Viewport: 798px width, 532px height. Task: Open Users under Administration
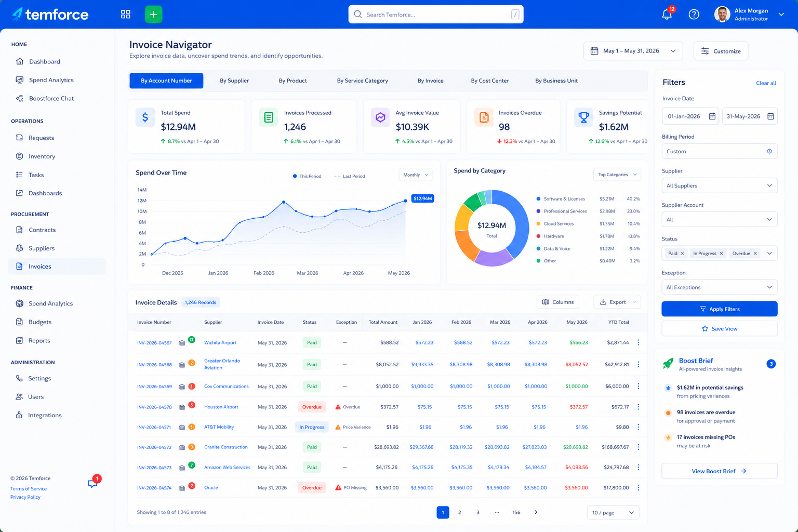[36, 397]
